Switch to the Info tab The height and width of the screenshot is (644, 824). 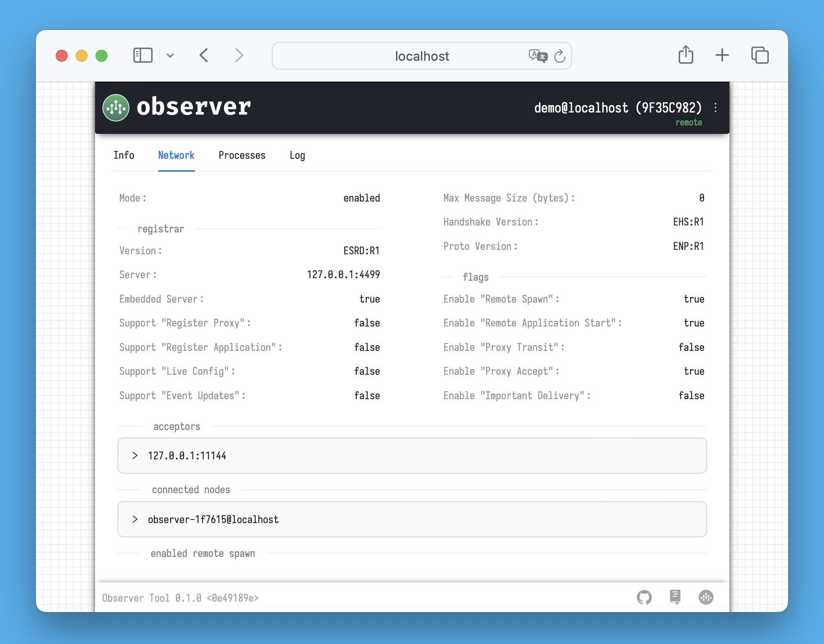(124, 155)
